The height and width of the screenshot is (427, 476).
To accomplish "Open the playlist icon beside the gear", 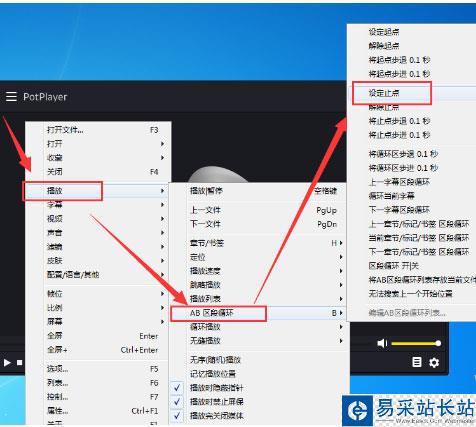I will (417, 362).
